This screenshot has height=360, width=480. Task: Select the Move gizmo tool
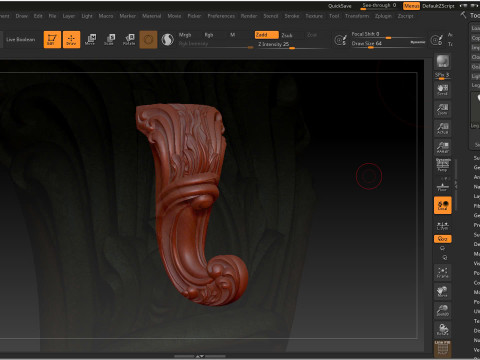pos(90,40)
